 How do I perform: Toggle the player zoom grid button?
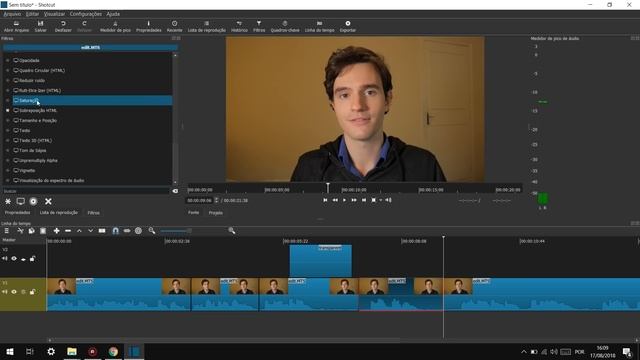coord(373,200)
